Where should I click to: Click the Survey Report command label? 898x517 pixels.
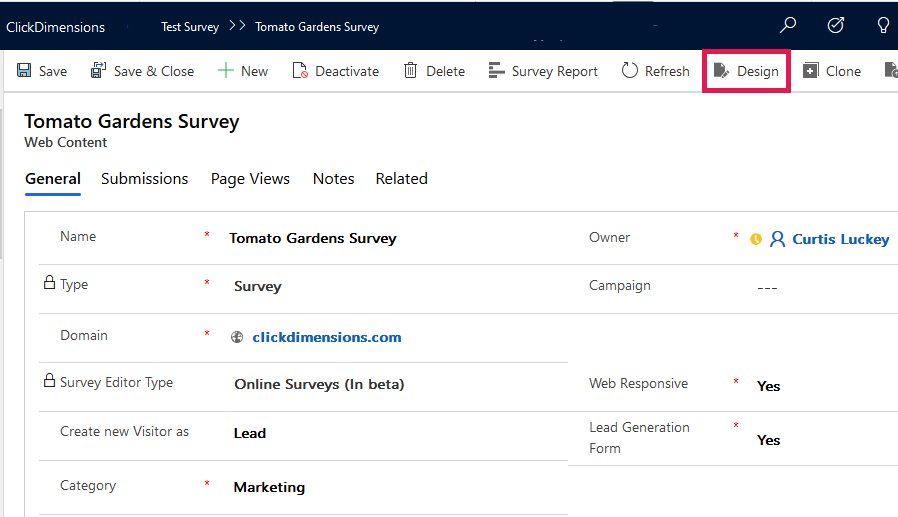pos(554,72)
